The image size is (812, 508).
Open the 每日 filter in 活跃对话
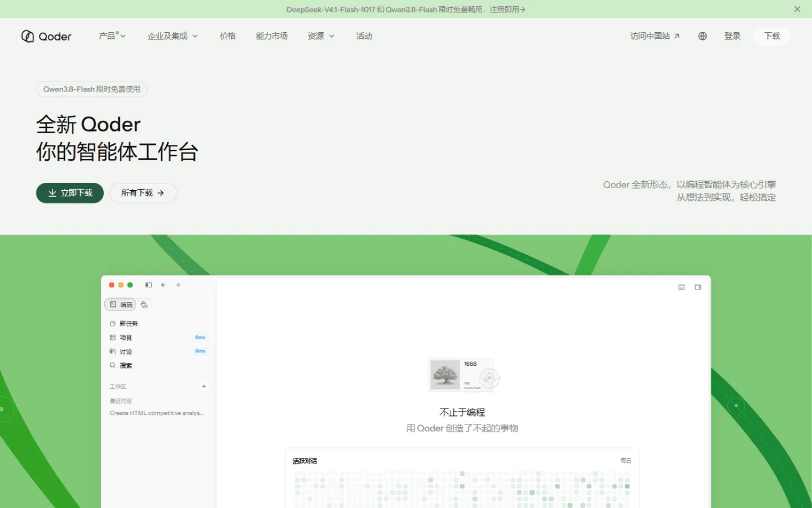626,461
